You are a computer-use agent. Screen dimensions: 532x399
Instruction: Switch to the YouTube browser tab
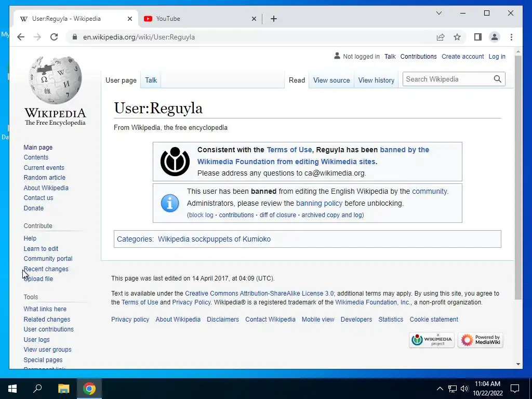(200, 19)
